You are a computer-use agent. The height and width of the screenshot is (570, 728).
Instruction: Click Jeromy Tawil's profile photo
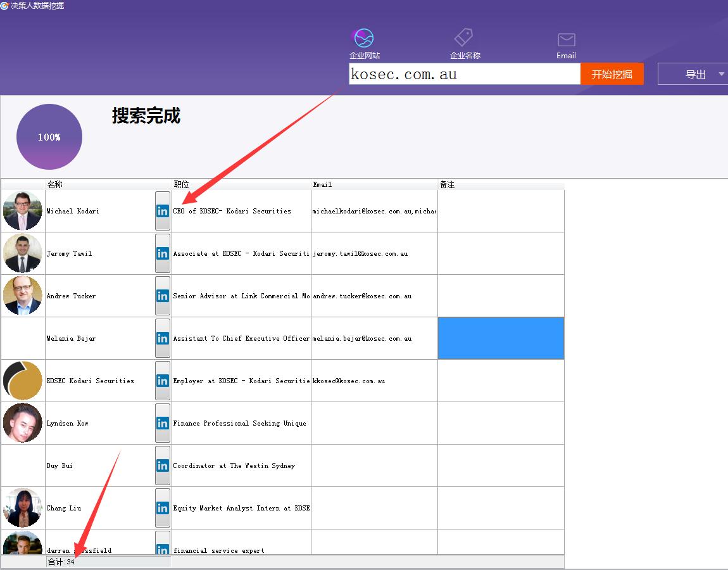22,253
